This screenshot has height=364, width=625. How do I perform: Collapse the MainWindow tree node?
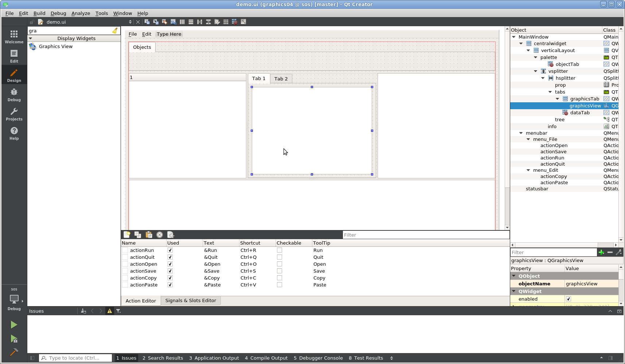click(514, 37)
